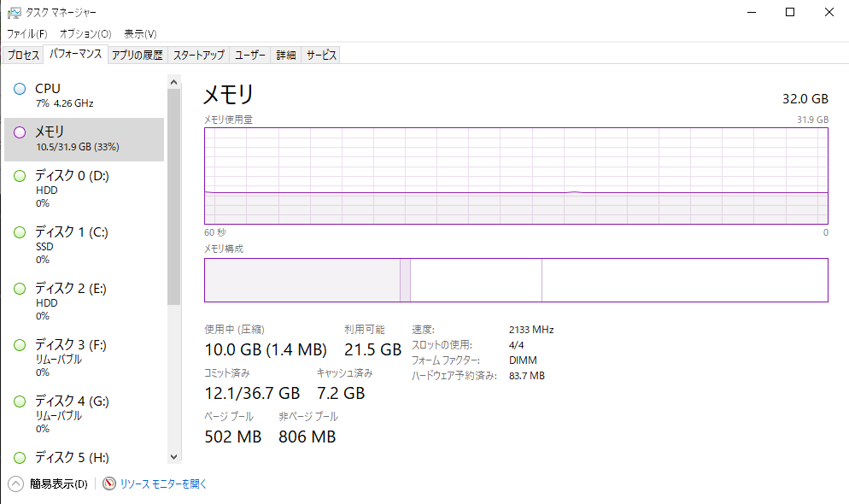This screenshot has width=849, height=504.
Task: Choose ディスク 3 (F:) removable disk icon
Action: click(20, 345)
